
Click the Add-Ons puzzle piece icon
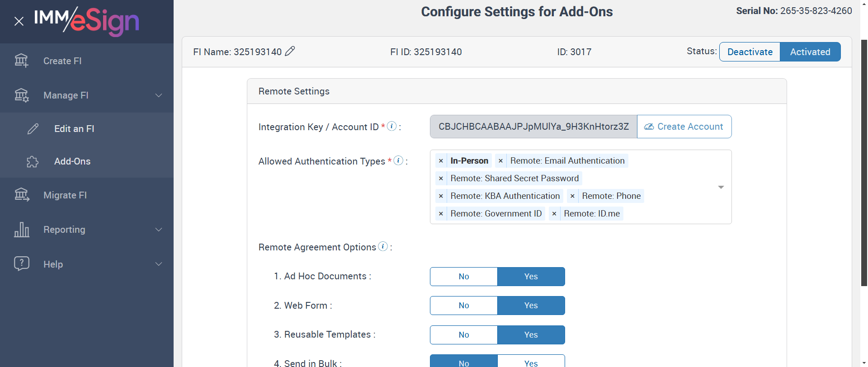tap(33, 162)
